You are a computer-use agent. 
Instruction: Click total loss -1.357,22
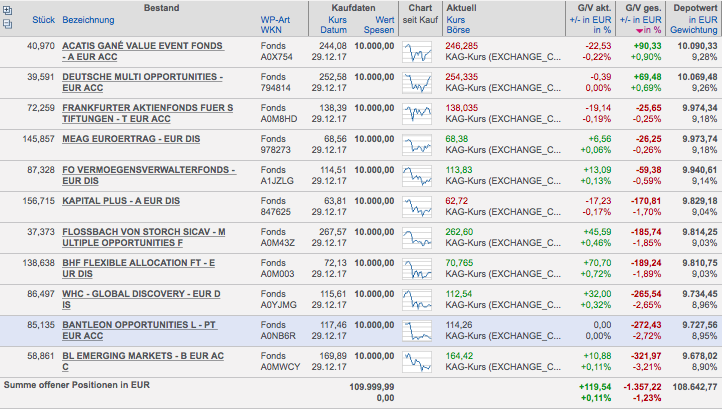pos(642,387)
